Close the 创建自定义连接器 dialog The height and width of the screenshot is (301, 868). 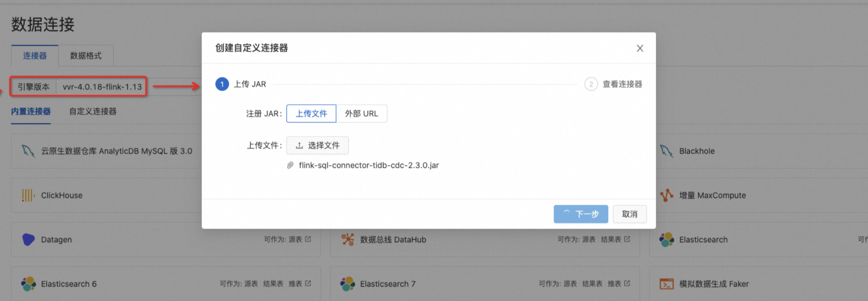click(x=640, y=48)
